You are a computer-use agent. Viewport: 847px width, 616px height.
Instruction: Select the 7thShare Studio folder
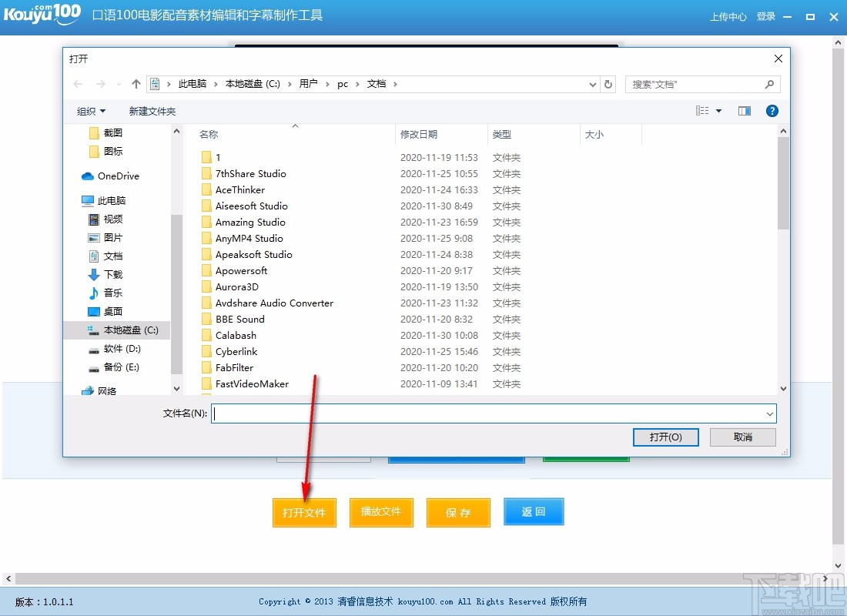point(244,173)
